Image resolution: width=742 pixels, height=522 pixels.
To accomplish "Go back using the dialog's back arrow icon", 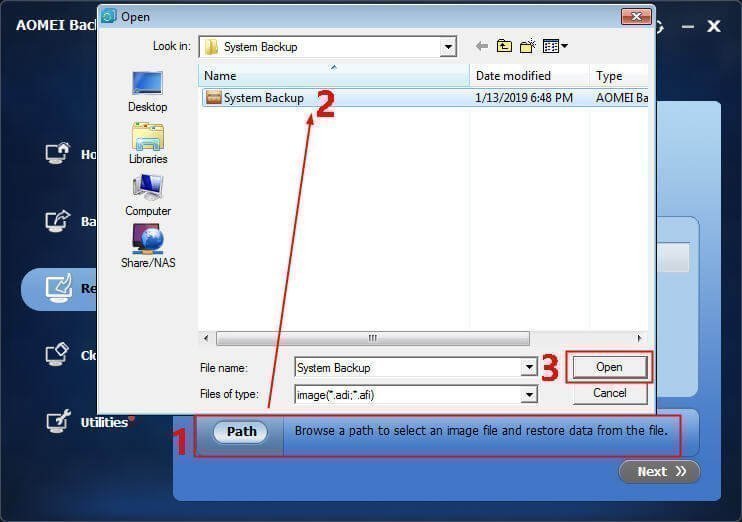I will coord(482,46).
